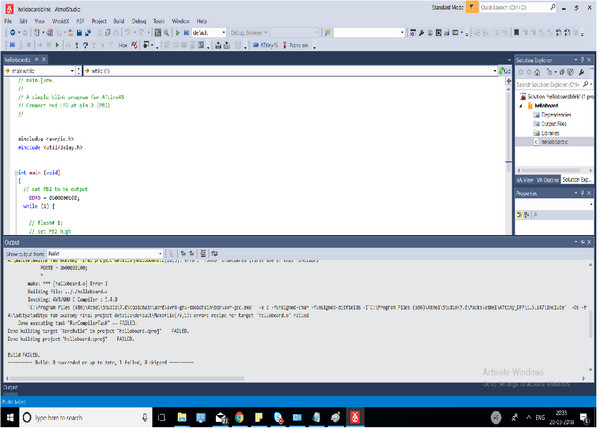This screenshot has height=428, width=600.
Task: Click the Save All toolbar icon
Action: tap(88, 33)
